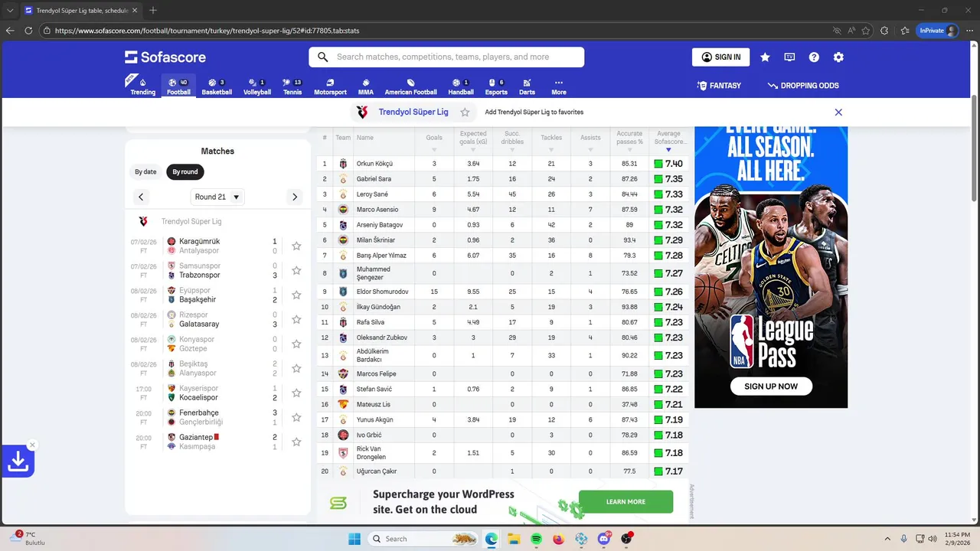
Task: Refresh the browser page
Action: click(28, 31)
